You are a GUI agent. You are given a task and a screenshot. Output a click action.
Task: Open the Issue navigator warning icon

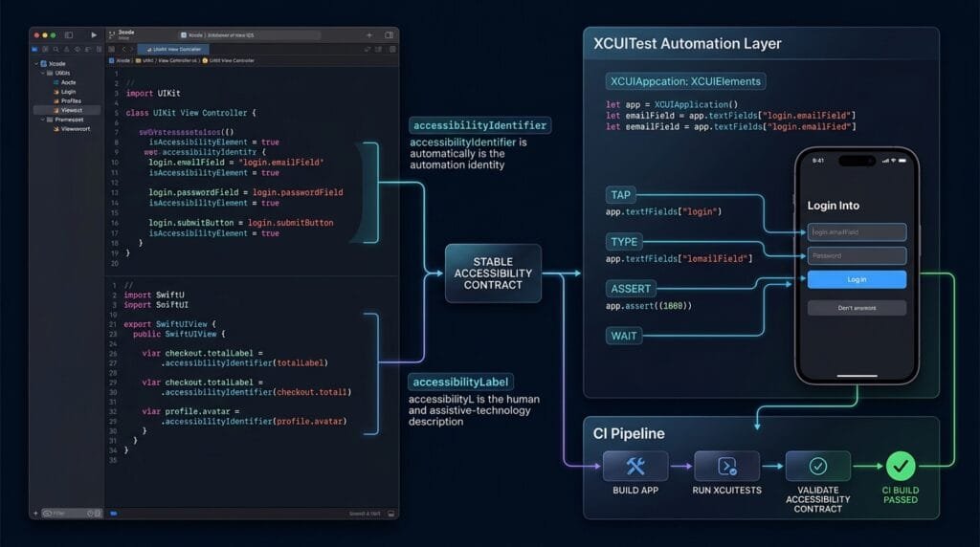pyautogui.click(x=67, y=49)
